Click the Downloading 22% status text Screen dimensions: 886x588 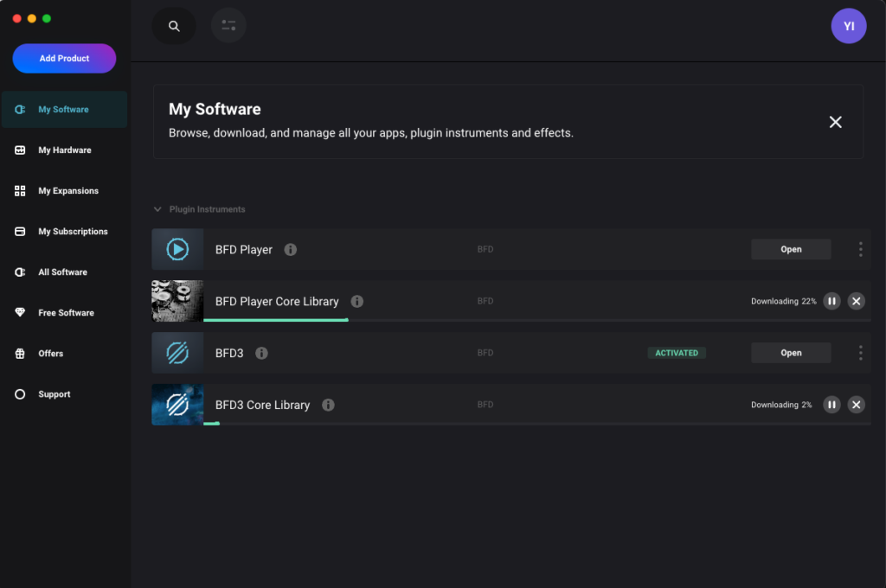(783, 301)
